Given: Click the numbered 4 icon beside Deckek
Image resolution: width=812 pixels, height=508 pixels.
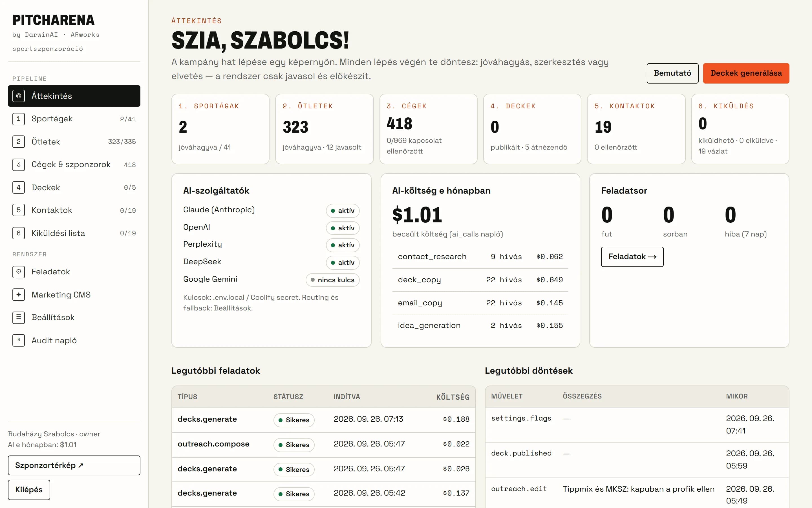Looking at the screenshot, I should tap(18, 187).
